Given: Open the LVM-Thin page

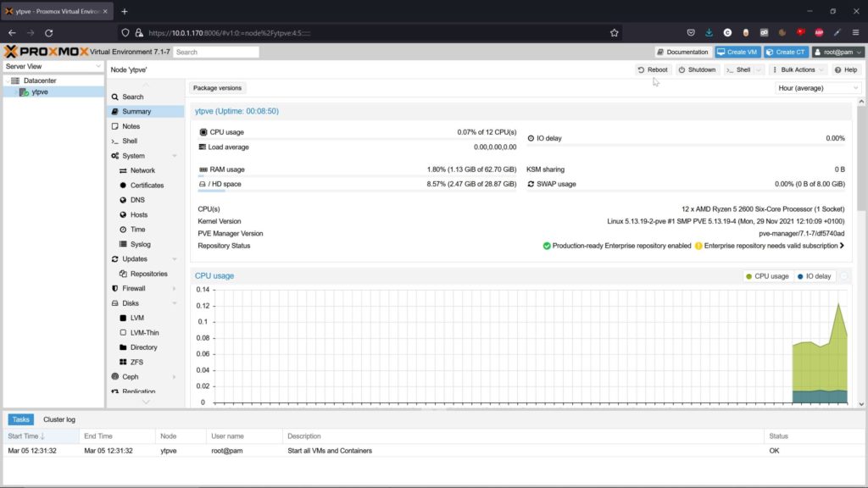Looking at the screenshot, I should point(144,332).
